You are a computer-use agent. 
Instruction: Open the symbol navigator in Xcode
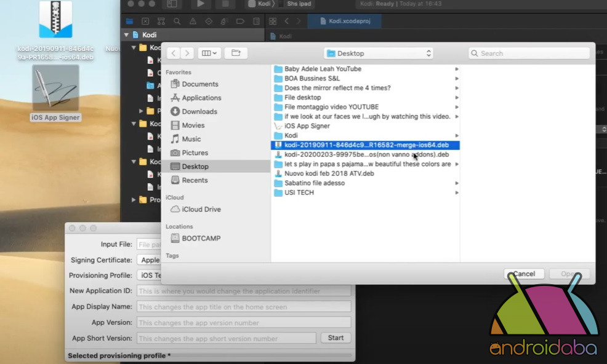tap(161, 22)
